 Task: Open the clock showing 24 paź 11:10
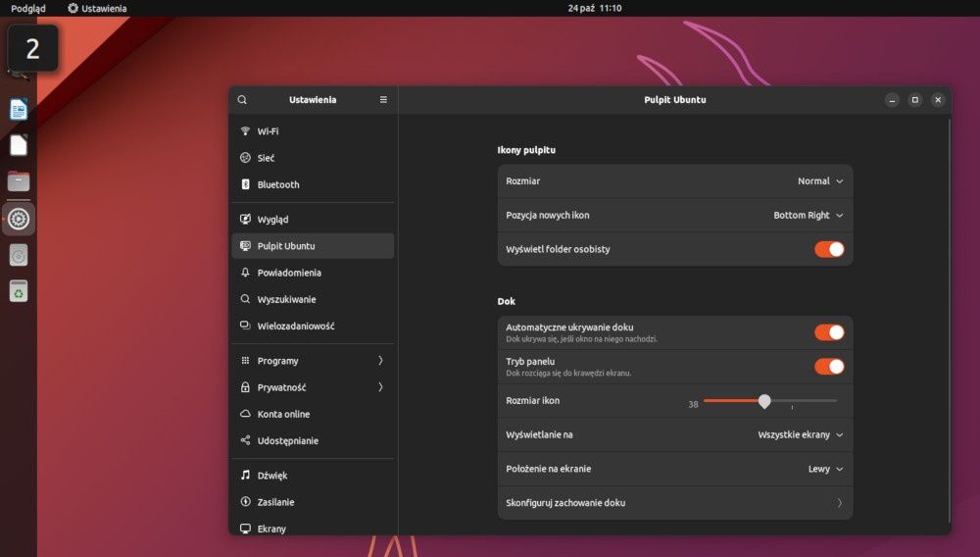click(595, 8)
